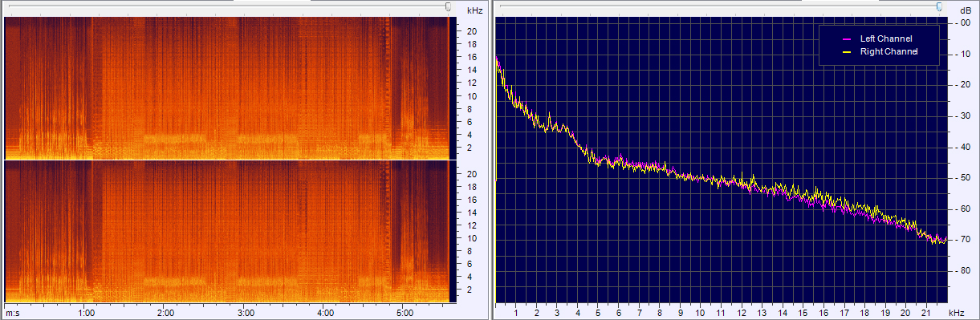Image resolution: width=980 pixels, height=320 pixels.
Task: Click the spectrogram slider thumb above kHz label
Action: coord(449,6)
